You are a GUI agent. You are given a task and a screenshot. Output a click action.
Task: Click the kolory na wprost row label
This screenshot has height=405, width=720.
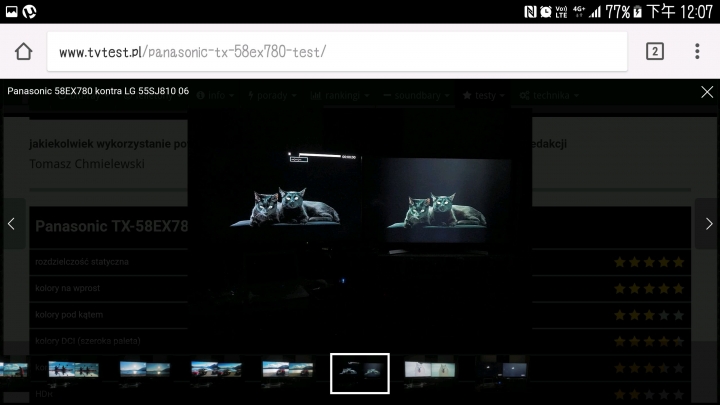[x=68, y=288]
